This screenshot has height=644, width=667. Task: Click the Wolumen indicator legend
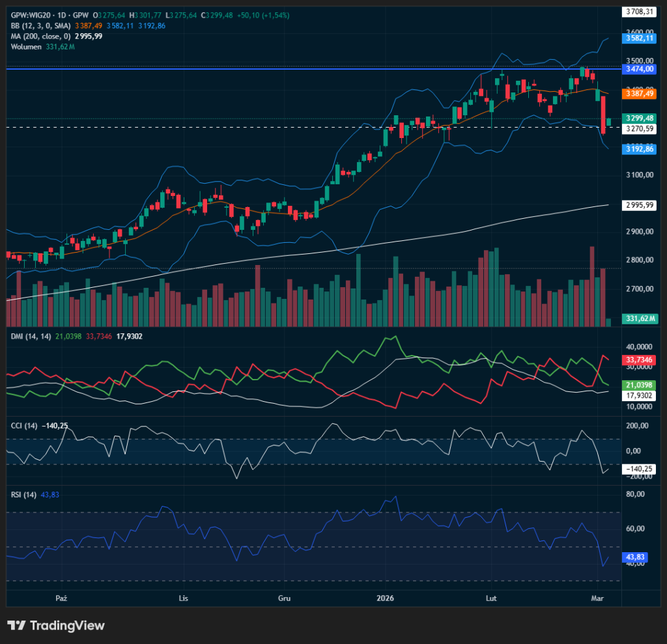point(25,46)
